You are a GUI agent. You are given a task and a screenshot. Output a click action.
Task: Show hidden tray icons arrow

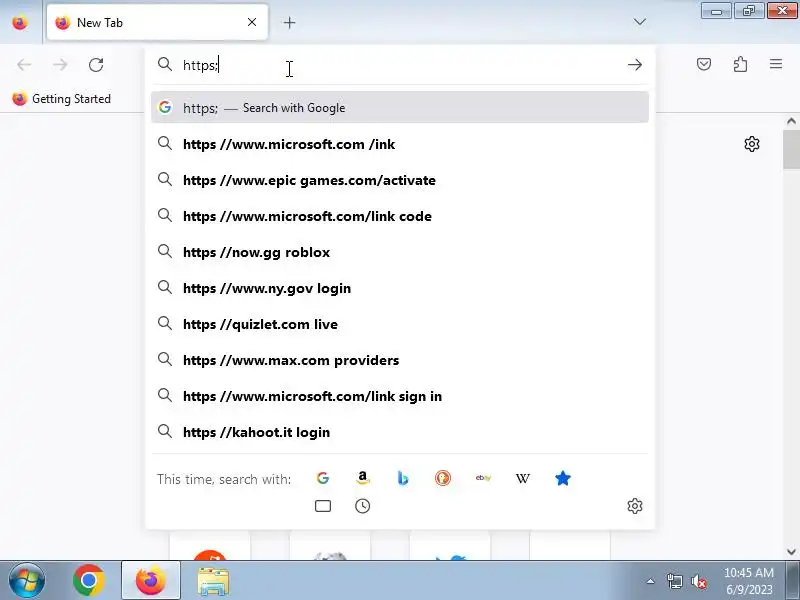[x=651, y=581]
